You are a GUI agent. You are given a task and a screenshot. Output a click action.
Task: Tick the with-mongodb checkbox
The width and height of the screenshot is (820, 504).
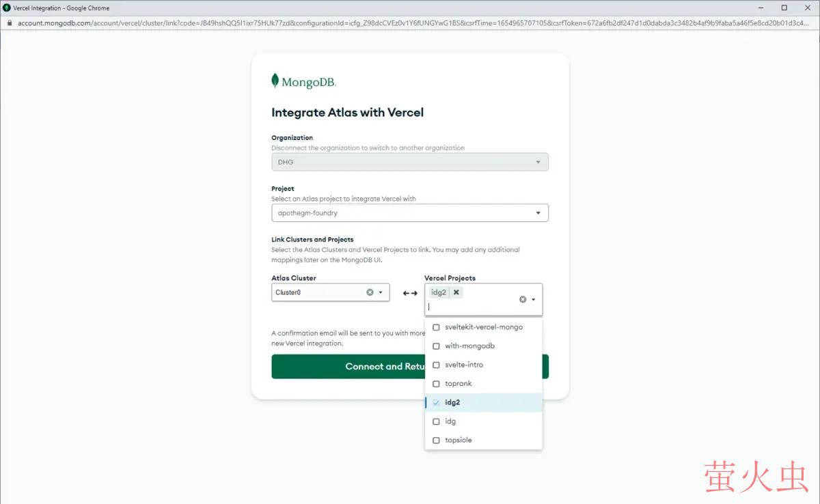(x=436, y=346)
